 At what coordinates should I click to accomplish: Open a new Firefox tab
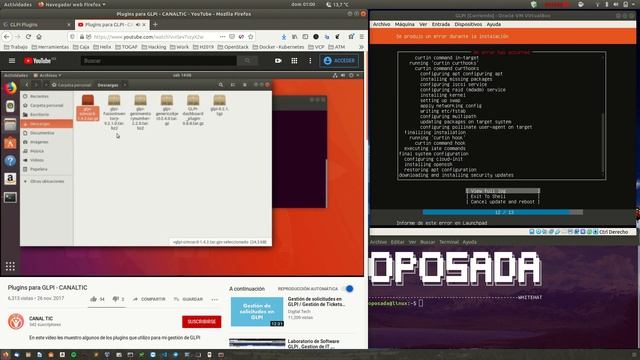click(x=155, y=25)
